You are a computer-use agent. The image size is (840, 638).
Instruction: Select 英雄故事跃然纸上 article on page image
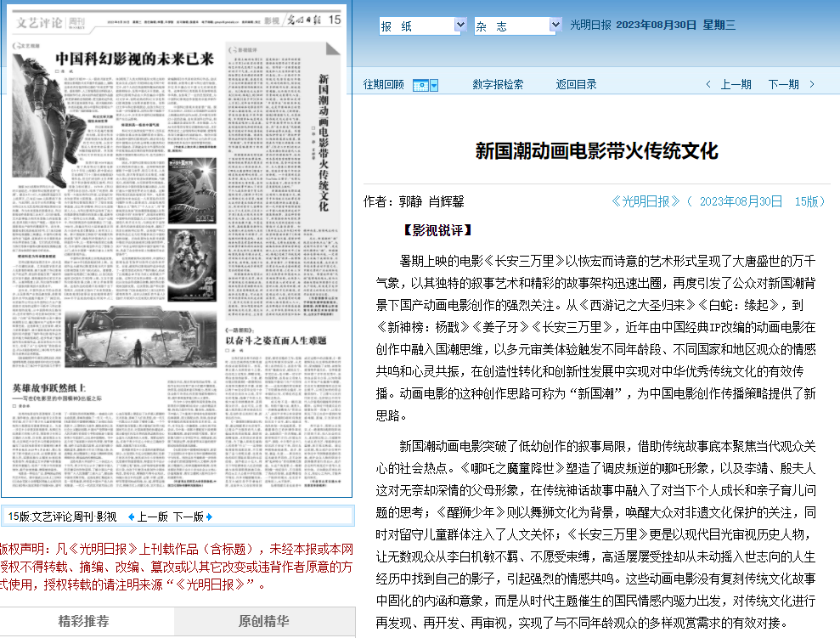pyautogui.click(x=57, y=387)
